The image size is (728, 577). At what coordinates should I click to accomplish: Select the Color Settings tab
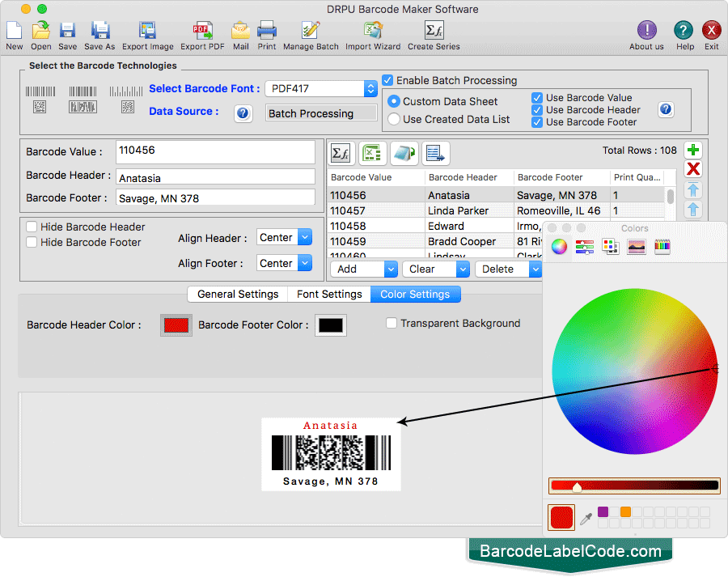click(415, 294)
